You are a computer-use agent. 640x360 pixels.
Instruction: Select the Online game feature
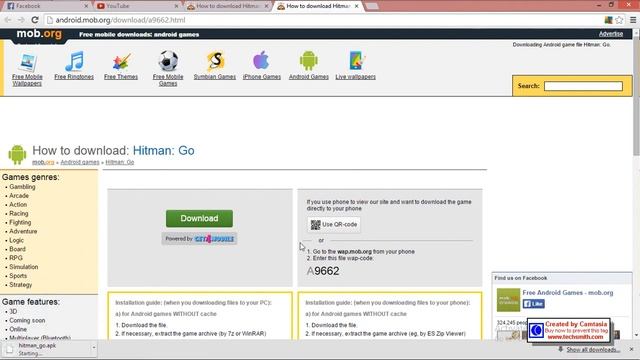pyautogui.click(x=18, y=329)
